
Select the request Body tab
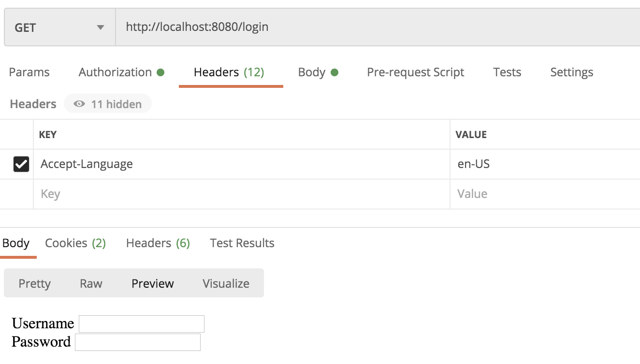click(318, 72)
